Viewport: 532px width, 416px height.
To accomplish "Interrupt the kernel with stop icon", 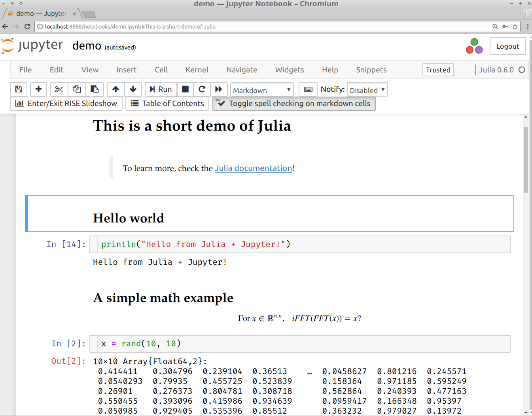I will click(185, 89).
